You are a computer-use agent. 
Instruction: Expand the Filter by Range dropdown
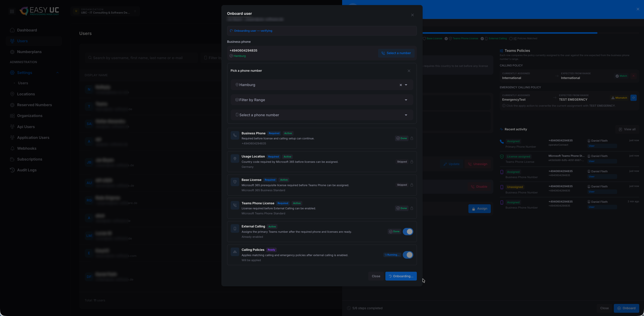[322, 100]
